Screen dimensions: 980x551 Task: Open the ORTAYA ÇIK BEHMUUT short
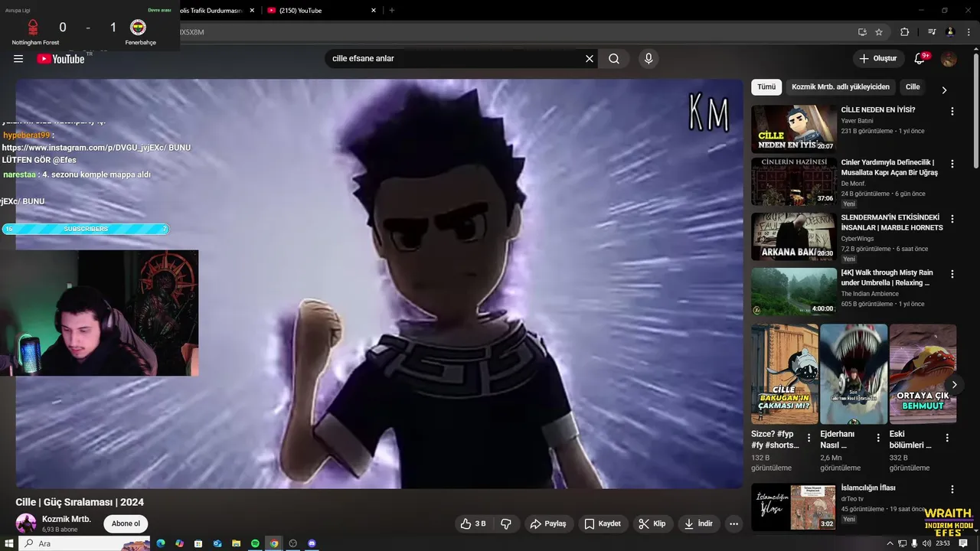[923, 373]
